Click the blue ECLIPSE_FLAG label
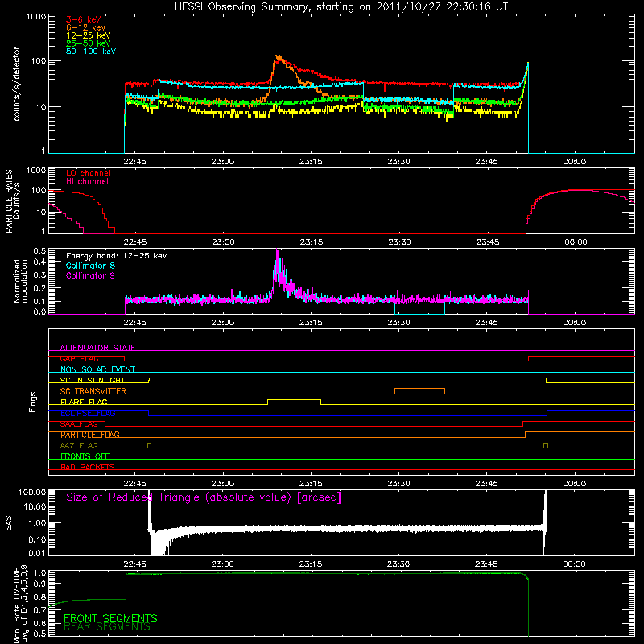Viewport: 644px width, 644px height. pos(88,413)
